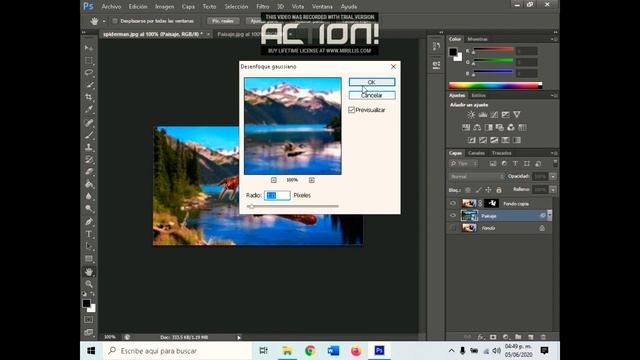Add a Brightness/Contrast adjustment
The image size is (640, 360).
(x=471, y=115)
